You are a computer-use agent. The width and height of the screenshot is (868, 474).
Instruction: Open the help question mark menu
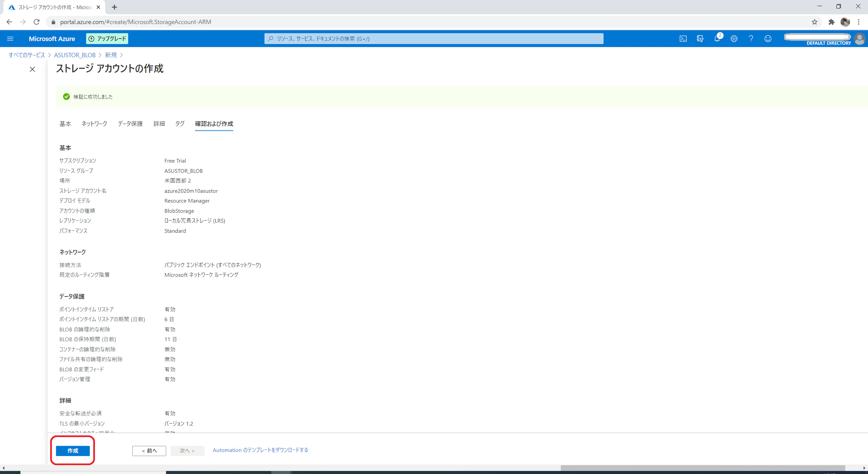(x=751, y=39)
